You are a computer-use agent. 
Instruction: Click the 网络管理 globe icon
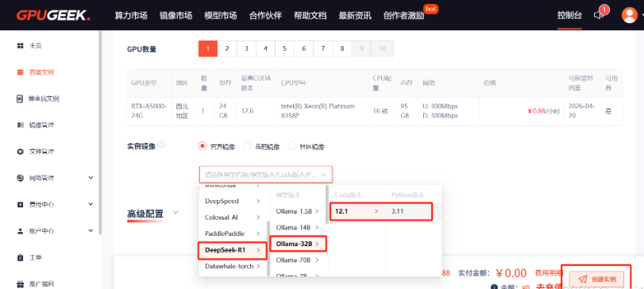20,178
